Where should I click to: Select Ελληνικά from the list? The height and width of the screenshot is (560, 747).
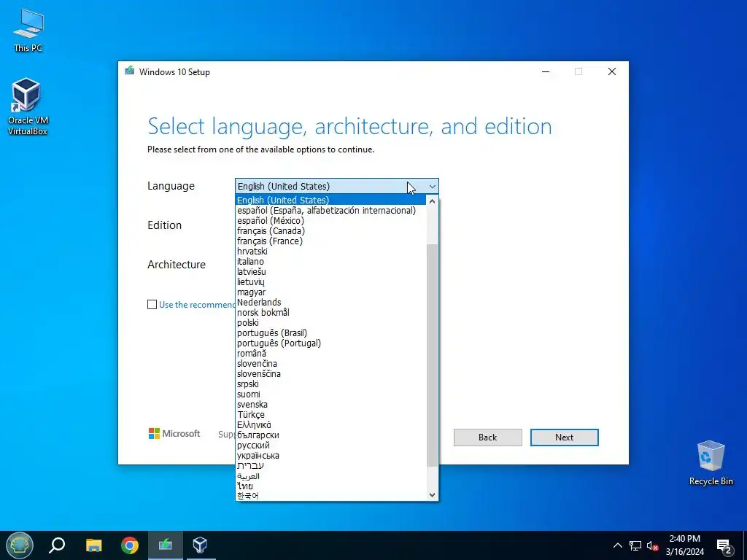[x=331, y=425]
